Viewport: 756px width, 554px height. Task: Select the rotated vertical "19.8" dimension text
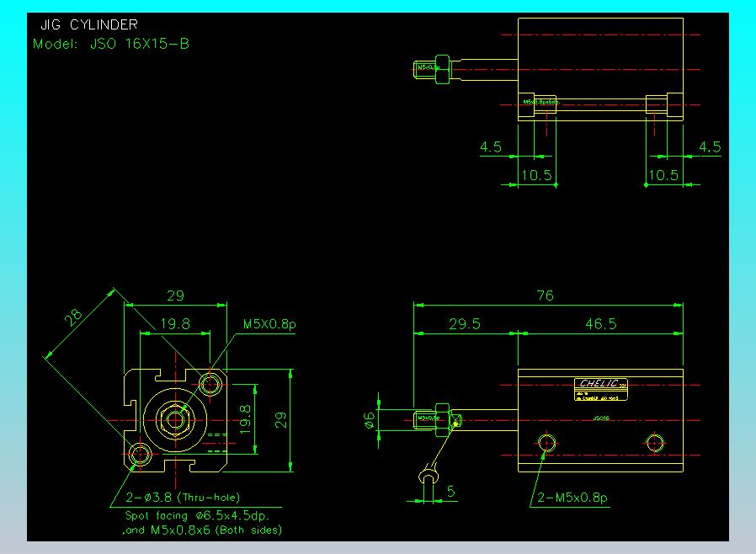[x=245, y=419]
